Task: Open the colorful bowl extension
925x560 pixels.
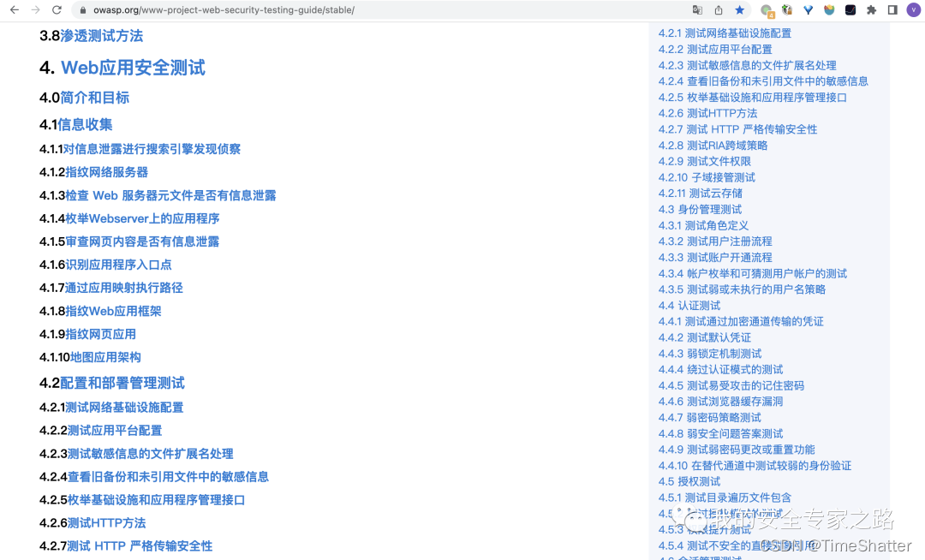Action: pos(829,10)
